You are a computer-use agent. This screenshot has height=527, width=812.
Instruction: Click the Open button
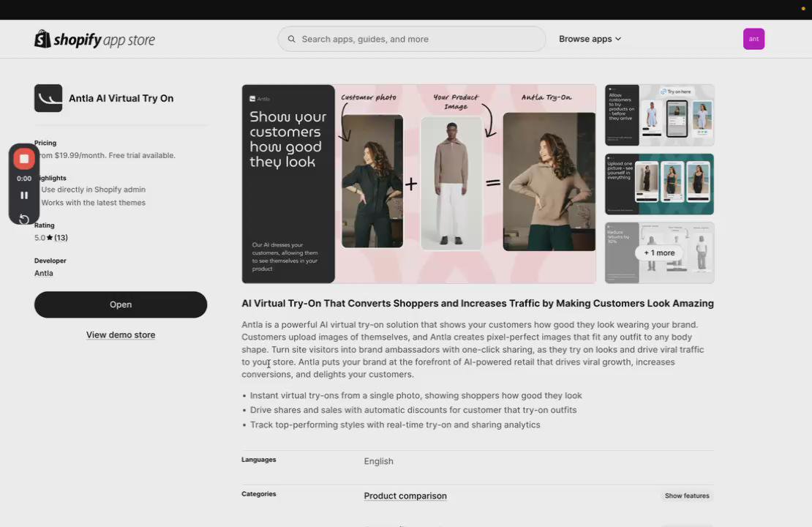click(121, 304)
